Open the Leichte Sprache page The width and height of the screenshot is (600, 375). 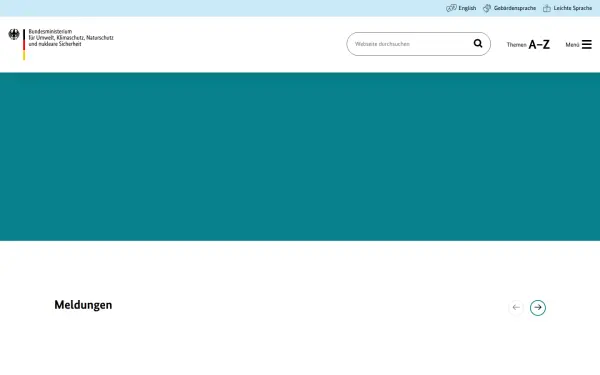tap(567, 8)
